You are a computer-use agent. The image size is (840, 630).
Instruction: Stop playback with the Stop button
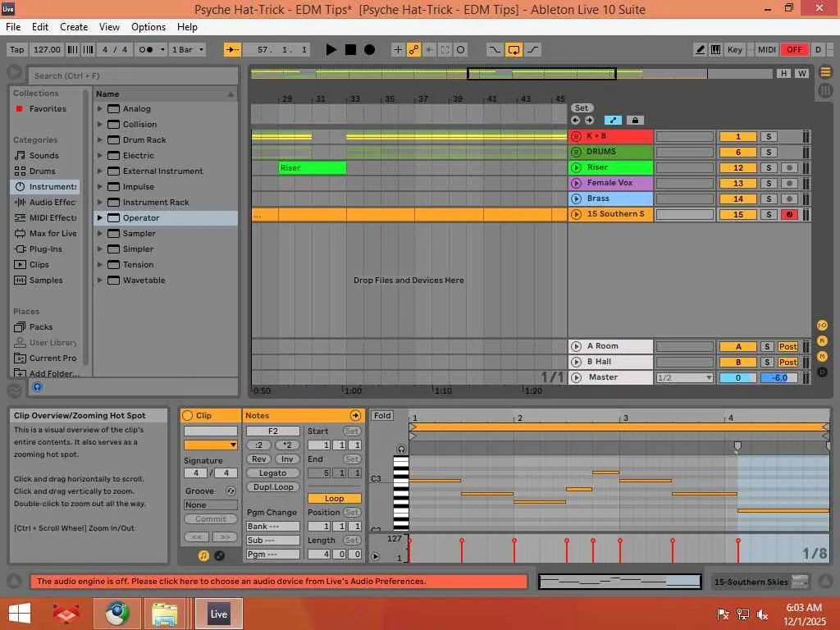coord(350,50)
